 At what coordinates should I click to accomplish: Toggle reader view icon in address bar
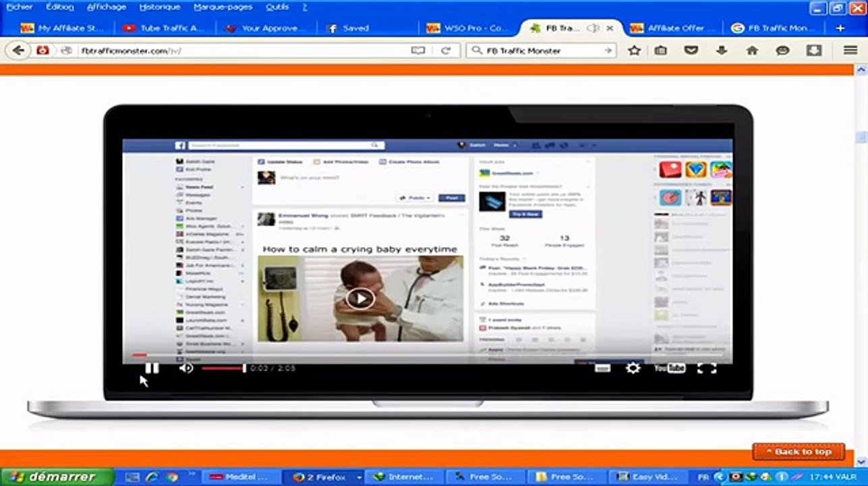[x=418, y=51]
